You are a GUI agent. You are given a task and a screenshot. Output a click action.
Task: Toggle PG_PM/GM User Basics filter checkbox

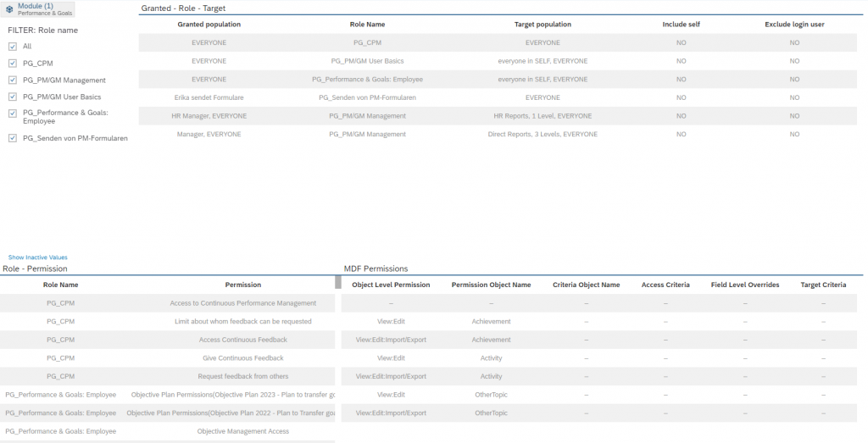13,97
